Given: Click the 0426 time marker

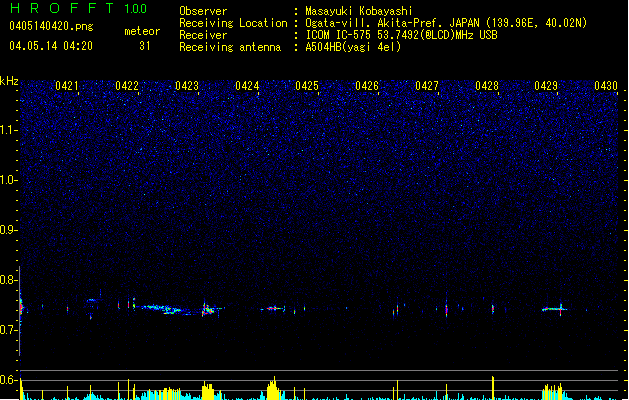Looking at the screenshot, I should point(367,86).
